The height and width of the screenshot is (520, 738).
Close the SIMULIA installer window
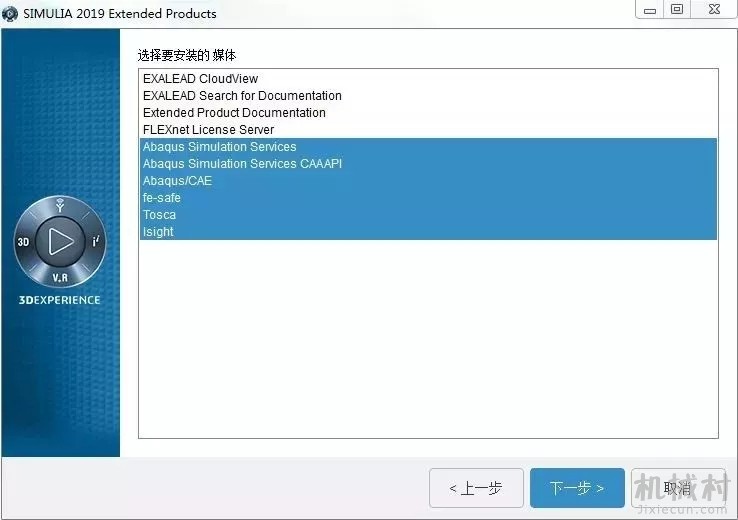coord(714,9)
